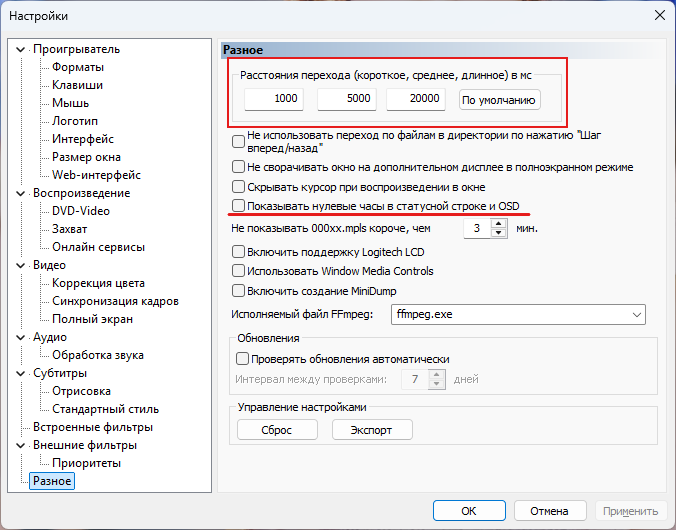676x530 pixels.
Task: Select the Субтитры tree item
Action: pyautogui.click(x=60, y=373)
